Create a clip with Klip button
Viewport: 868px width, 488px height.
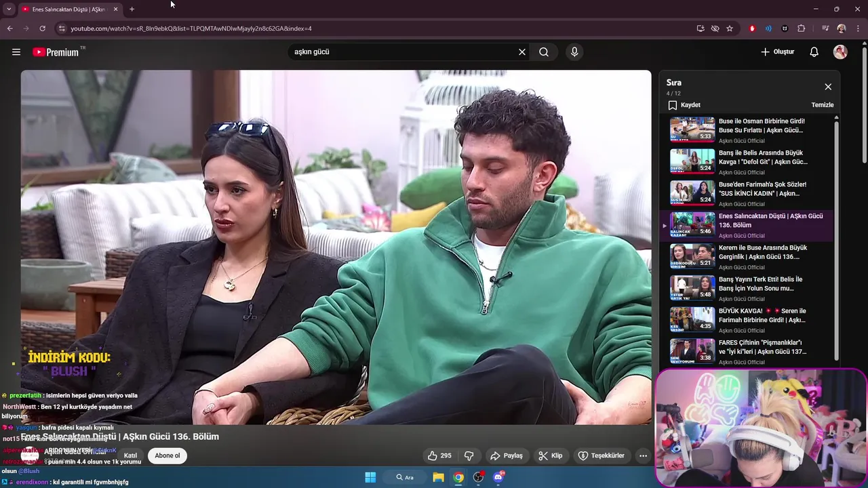[550, 455]
